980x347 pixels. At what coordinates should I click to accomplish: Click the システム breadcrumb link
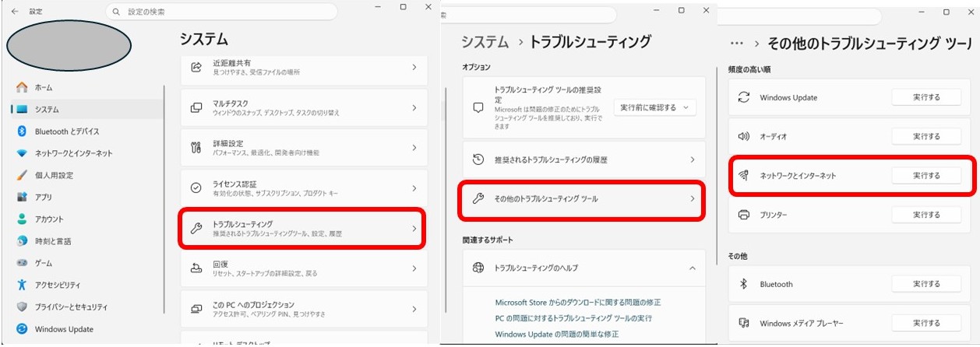tap(485, 42)
